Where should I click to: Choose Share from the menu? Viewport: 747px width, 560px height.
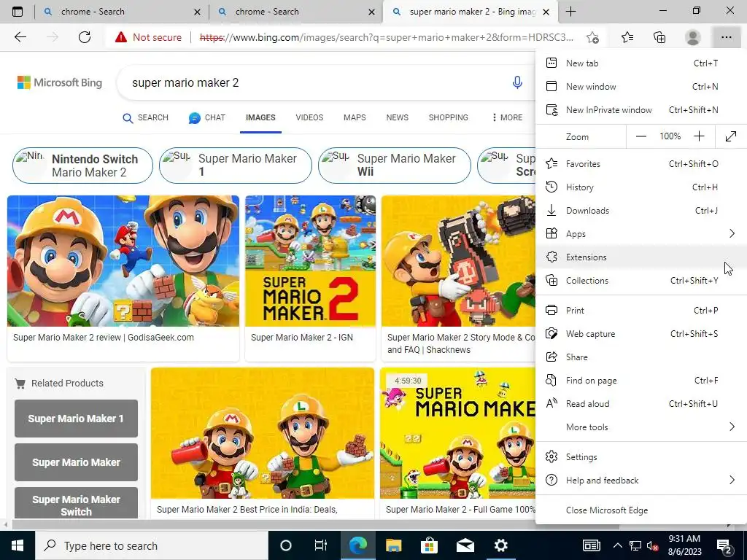coord(640,357)
